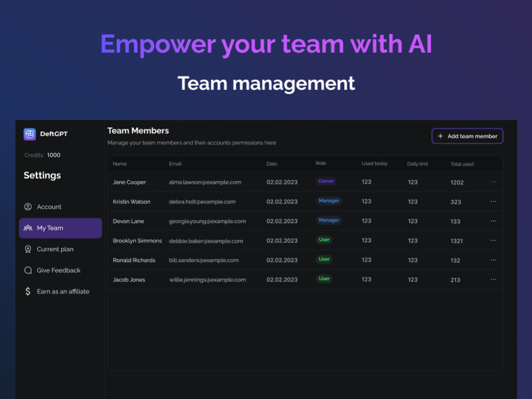532x399 pixels.
Task: Click the Account person icon
Action: pos(28,206)
